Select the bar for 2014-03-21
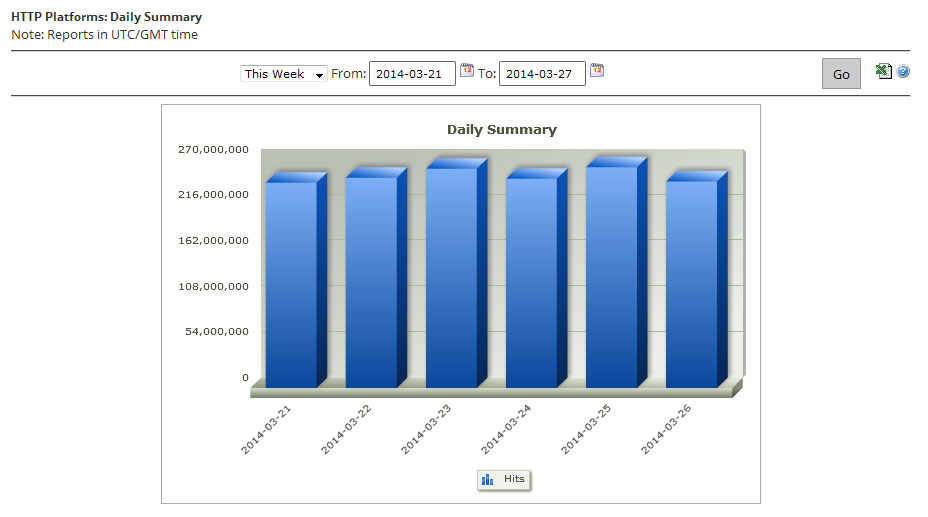 coord(291,285)
